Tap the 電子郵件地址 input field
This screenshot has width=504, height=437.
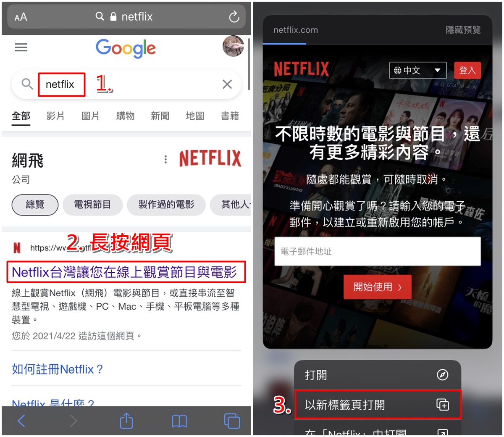tap(378, 251)
